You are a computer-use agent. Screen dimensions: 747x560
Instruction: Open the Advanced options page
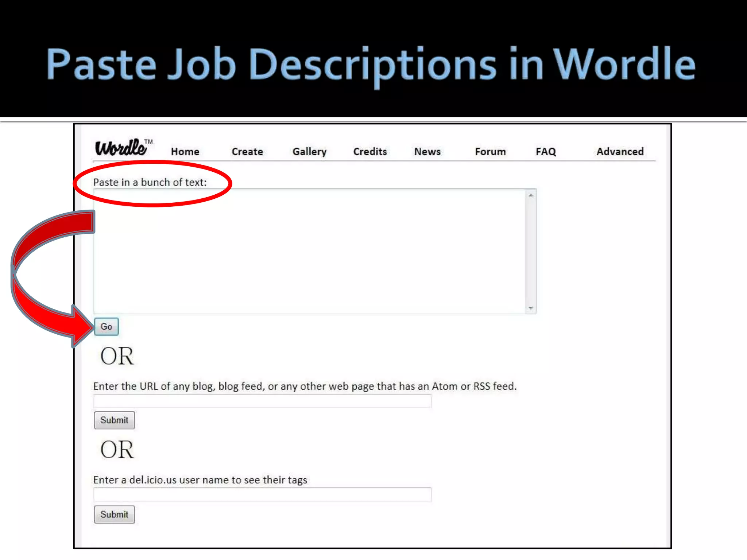pos(620,152)
